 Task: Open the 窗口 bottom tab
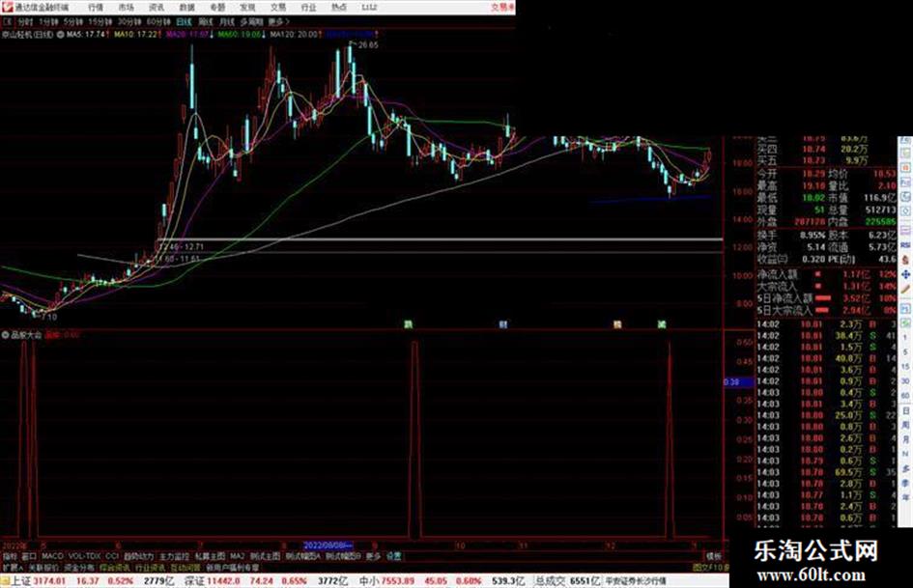pyautogui.click(x=29, y=556)
